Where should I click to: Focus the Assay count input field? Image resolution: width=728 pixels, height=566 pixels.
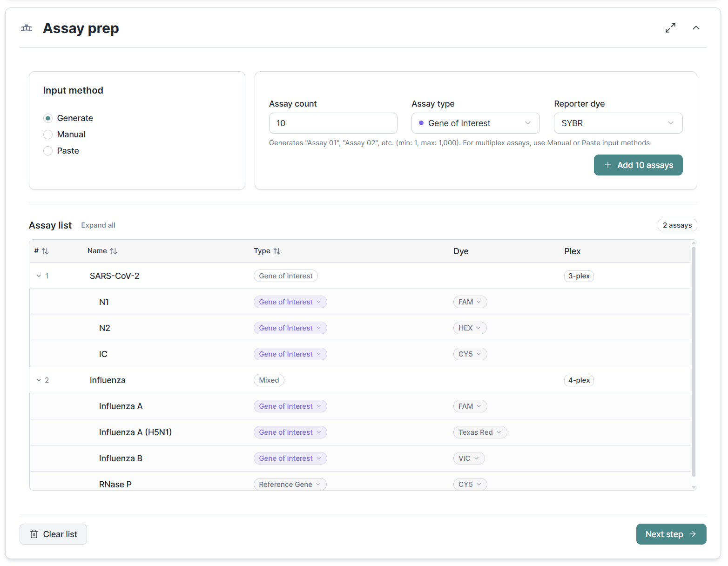(x=333, y=123)
